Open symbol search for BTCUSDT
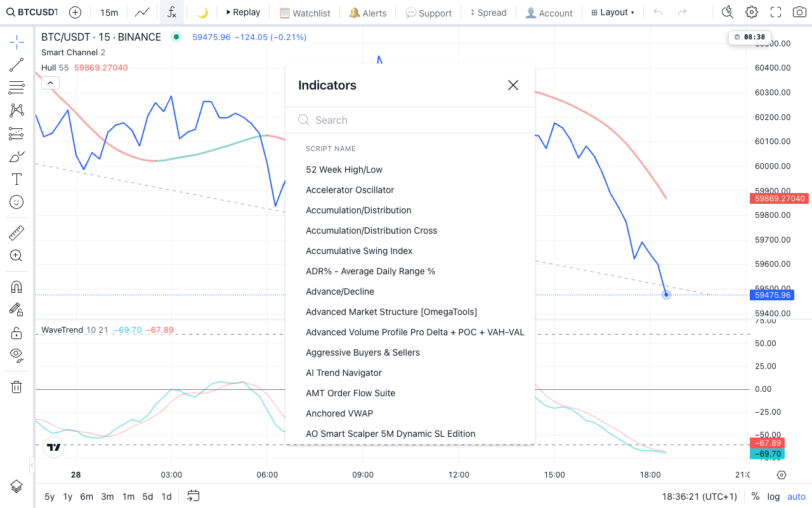The width and height of the screenshot is (812, 508). click(32, 12)
